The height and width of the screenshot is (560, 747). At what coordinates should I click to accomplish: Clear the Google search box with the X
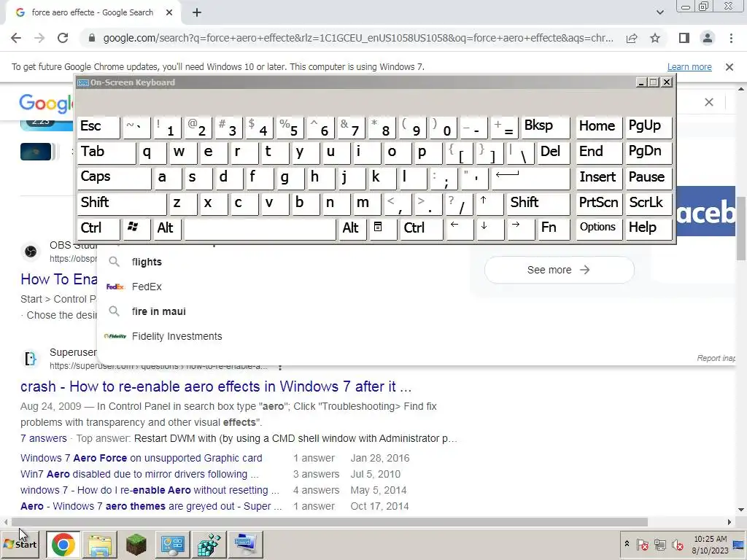coord(709,102)
